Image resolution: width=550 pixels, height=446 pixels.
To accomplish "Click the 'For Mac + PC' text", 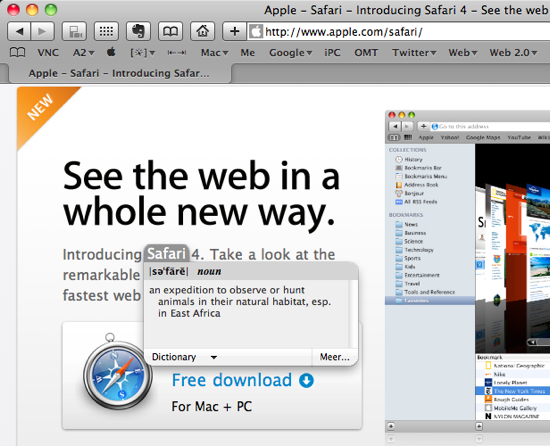I will pos(212,407).
